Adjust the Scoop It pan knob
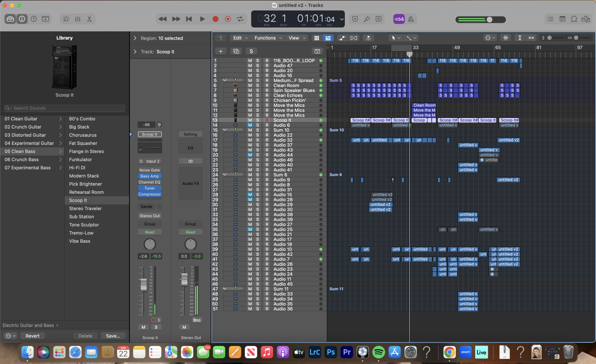The height and width of the screenshot is (364, 596). point(150,244)
